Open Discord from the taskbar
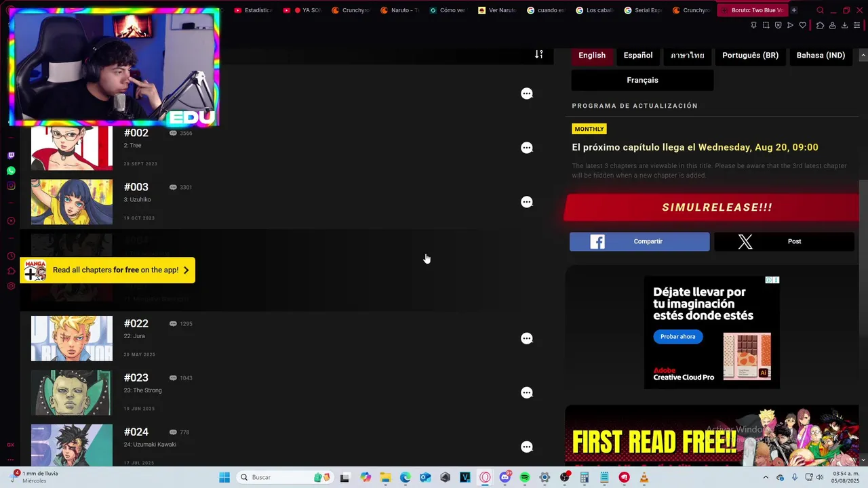This screenshot has height=488, width=868. click(505, 477)
